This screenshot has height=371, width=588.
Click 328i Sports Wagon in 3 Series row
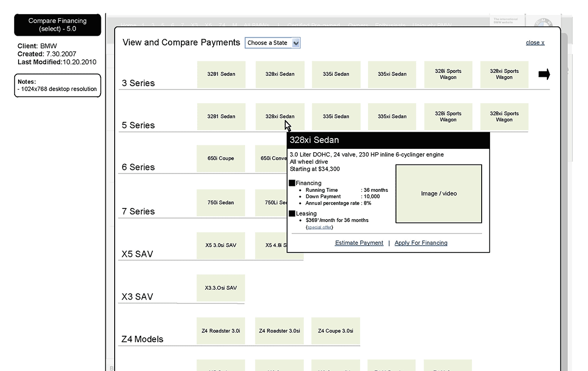[448, 74]
